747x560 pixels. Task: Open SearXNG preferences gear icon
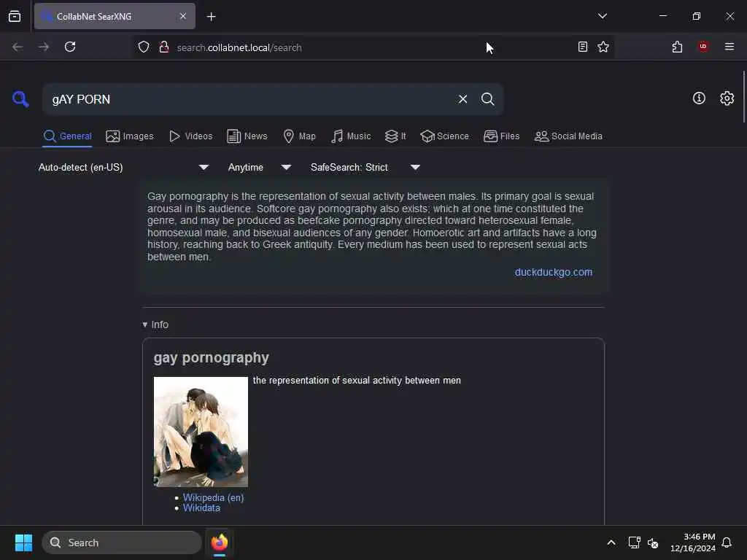tap(727, 98)
